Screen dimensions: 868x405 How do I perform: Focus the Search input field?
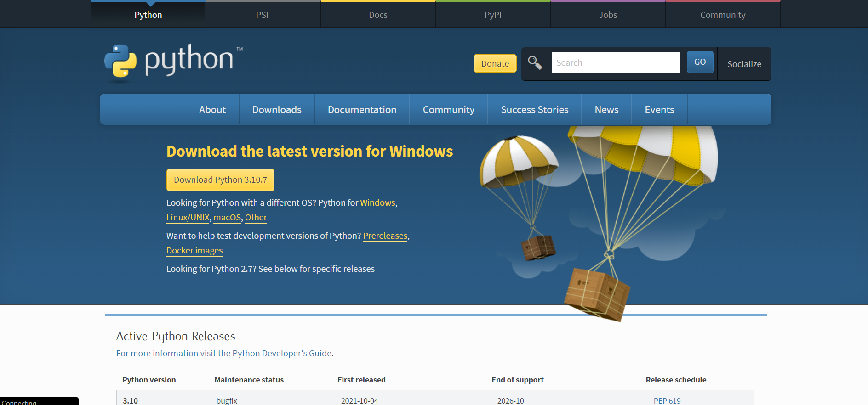point(616,62)
